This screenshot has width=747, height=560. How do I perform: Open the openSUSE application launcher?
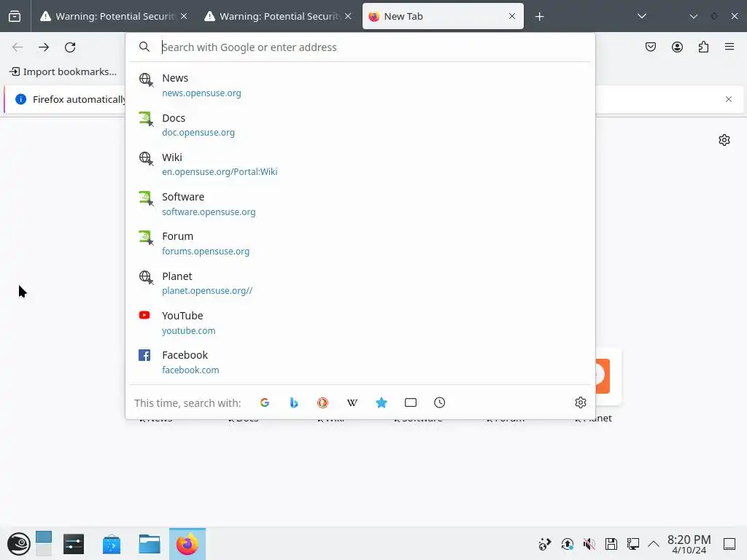(x=18, y=544)
